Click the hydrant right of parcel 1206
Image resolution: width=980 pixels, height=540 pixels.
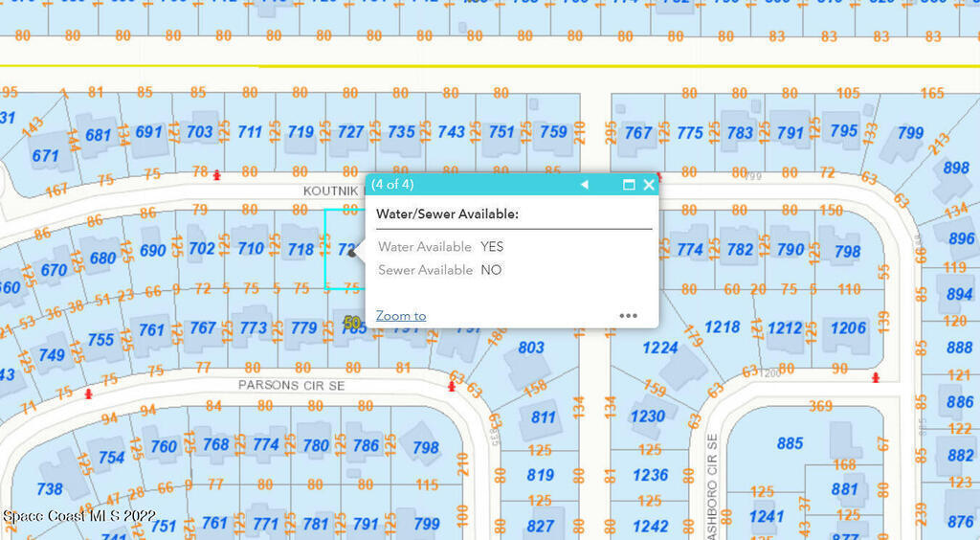tap(876, 377)
